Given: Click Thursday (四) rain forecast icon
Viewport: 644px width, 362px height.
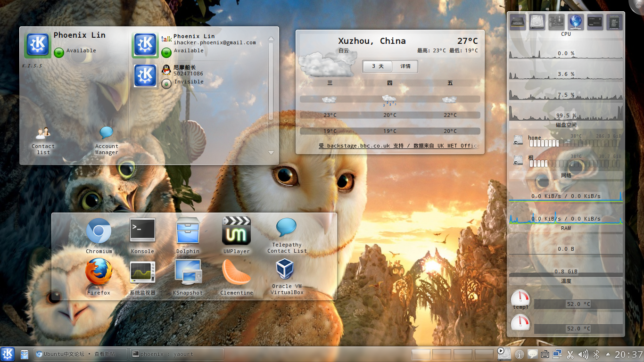Looking at the screenshot, I should [389, 99].
